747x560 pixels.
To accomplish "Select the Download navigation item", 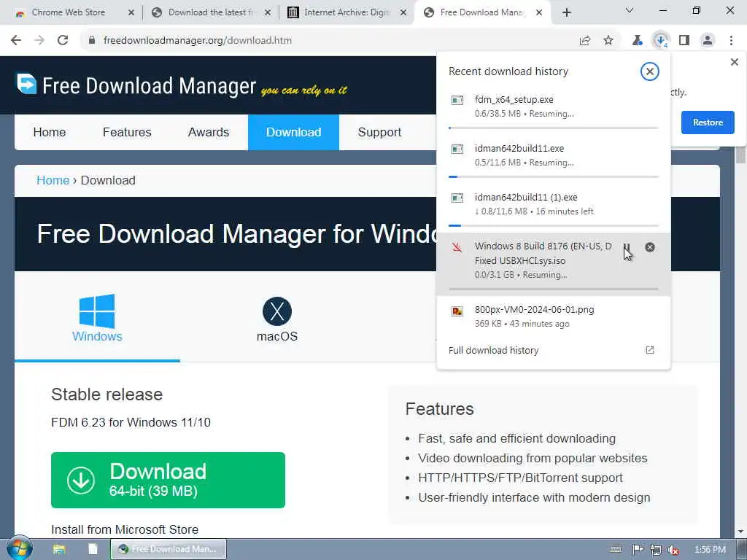I will [x=293, y=132].
